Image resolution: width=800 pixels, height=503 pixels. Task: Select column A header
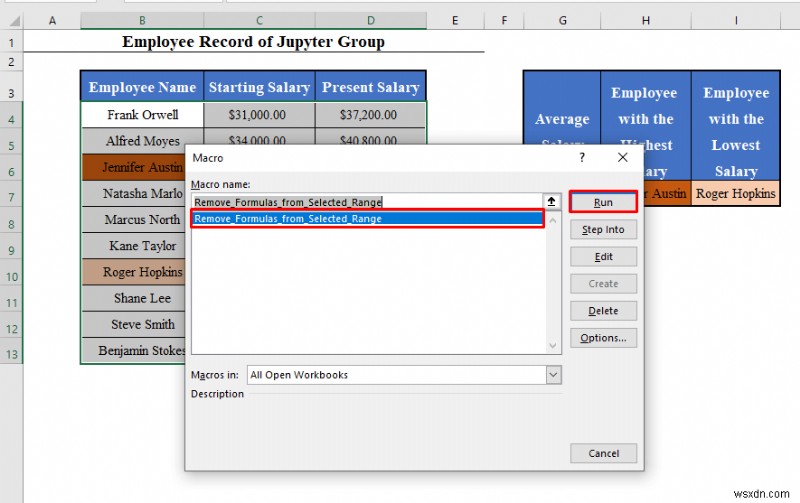click(x=52, y=20)
